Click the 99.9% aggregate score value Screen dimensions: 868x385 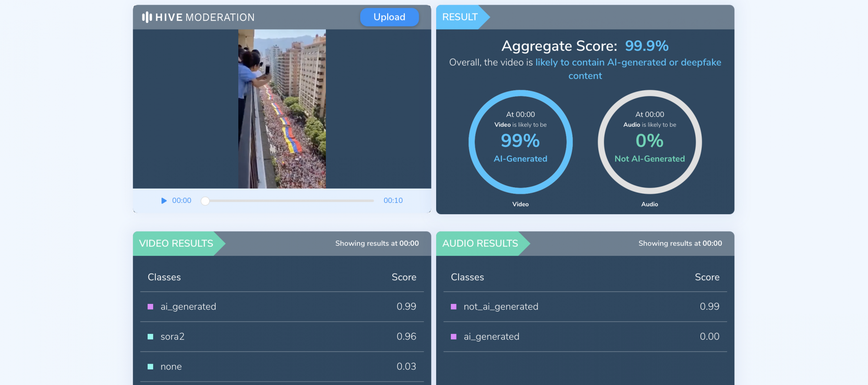coord(646,46)
